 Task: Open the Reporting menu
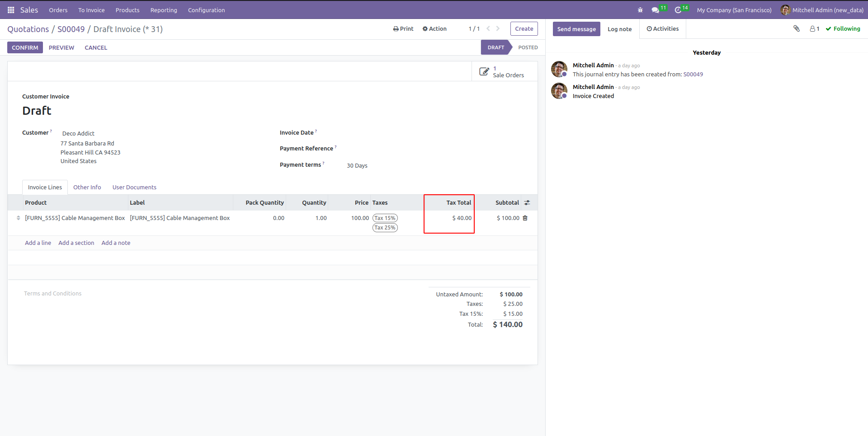[164, 10]
